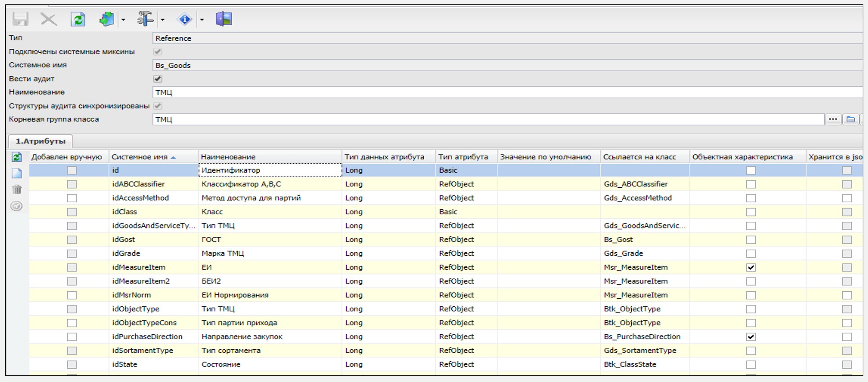Uncheck Объектная характеристика for idMeasureItem
The width and height of the screenshot is (868, 382).
point(751,267)
